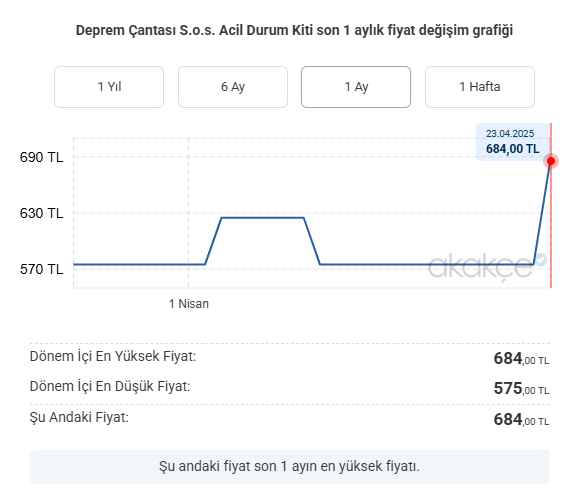Click the Dönem İçi En Düşük Fiyat label

coord(110,386)
